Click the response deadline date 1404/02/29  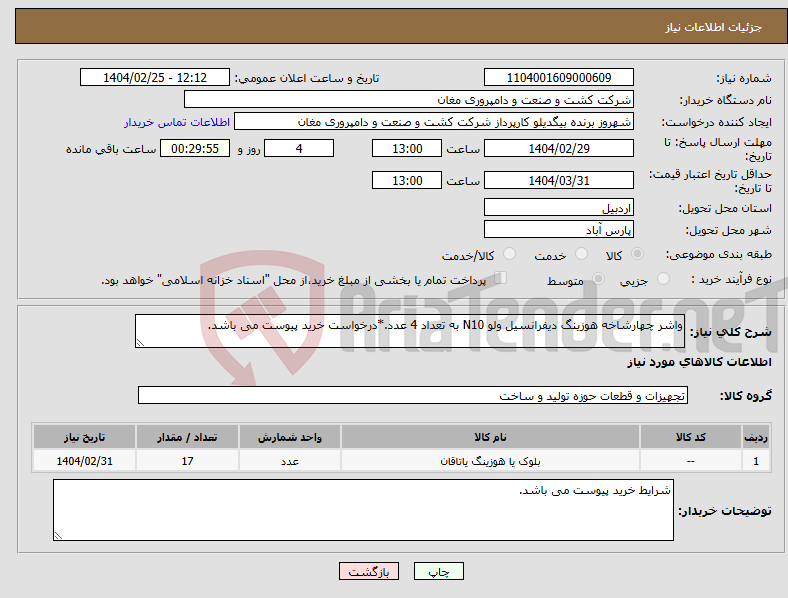point(558,148)
